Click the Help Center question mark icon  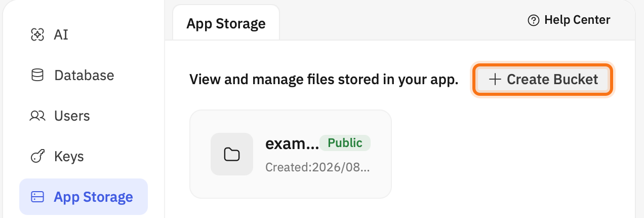[533, 20]
